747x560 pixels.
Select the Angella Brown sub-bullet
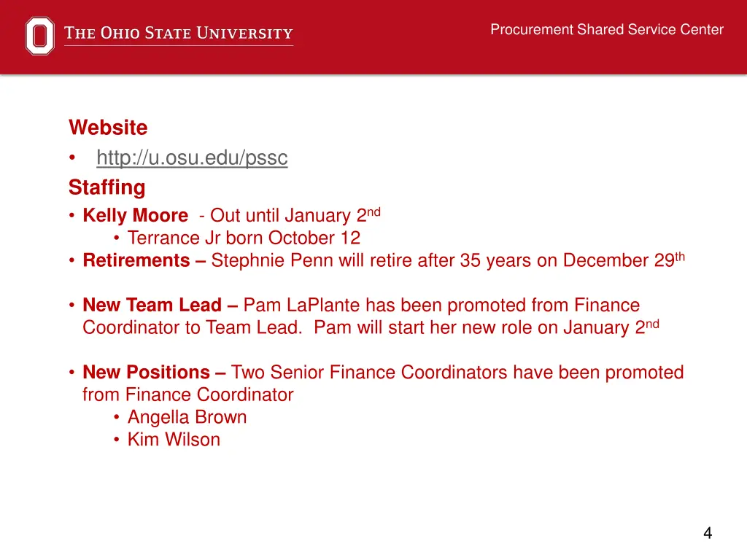[x=187, y=416]
